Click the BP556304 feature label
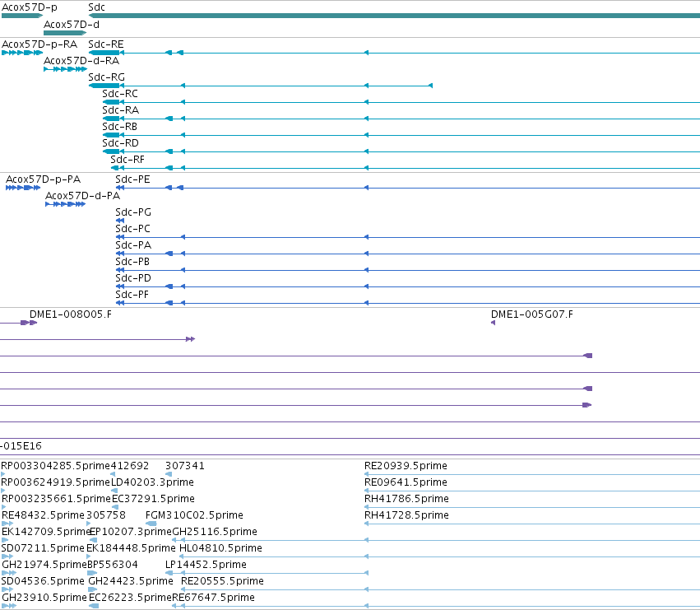Viewport: 700px width, 610px height. [x=113, y=565]
